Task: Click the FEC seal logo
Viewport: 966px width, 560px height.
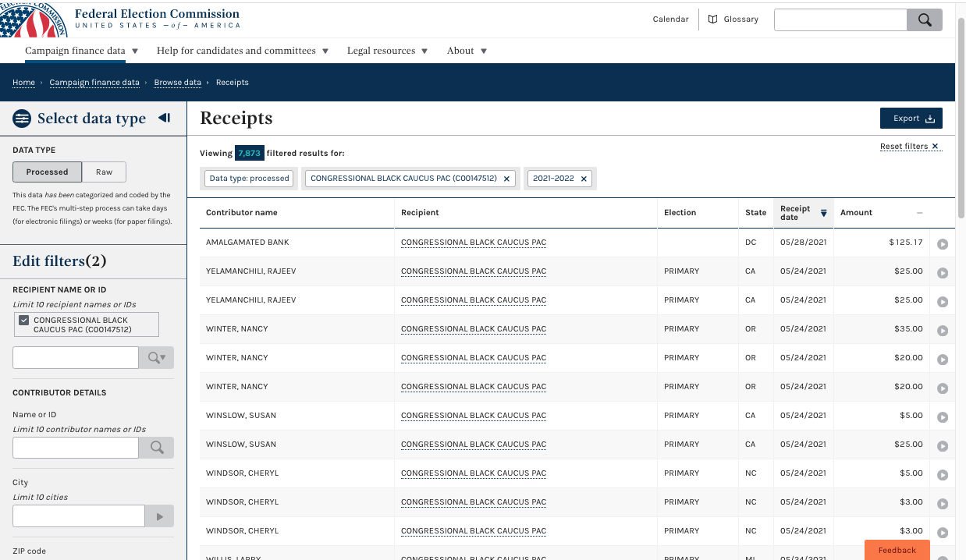Action: click(x=33, y=19)
